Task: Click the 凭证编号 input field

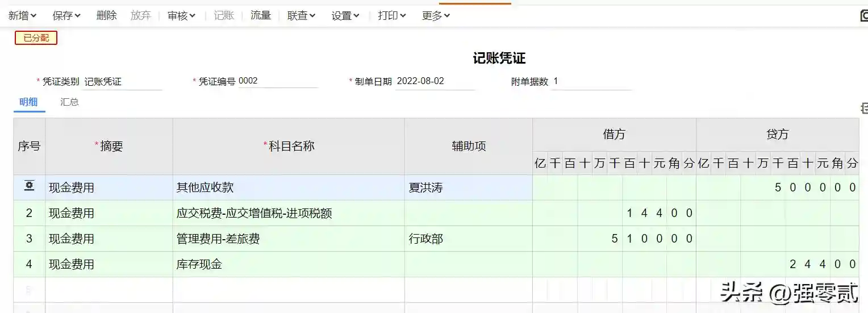Action: click(277, 81)
